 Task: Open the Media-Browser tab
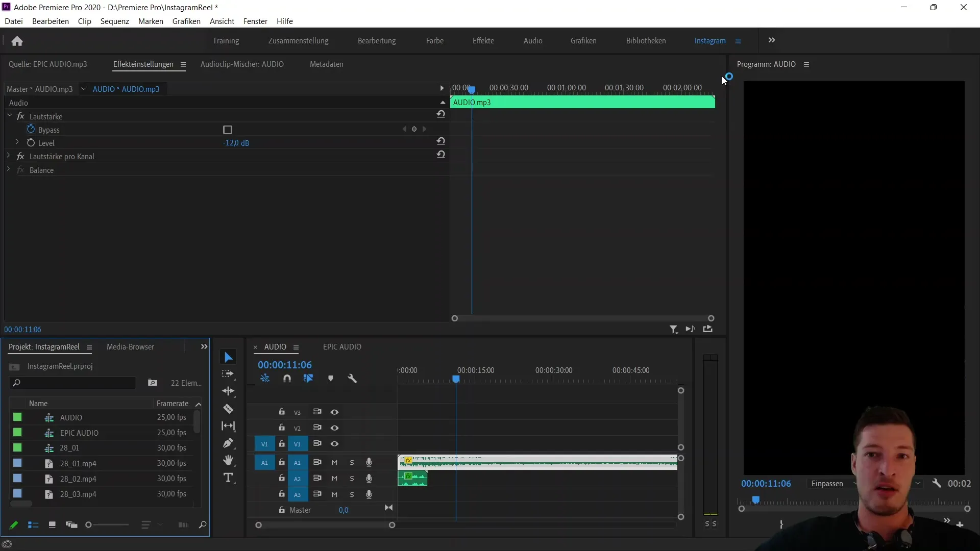point(130,347)
